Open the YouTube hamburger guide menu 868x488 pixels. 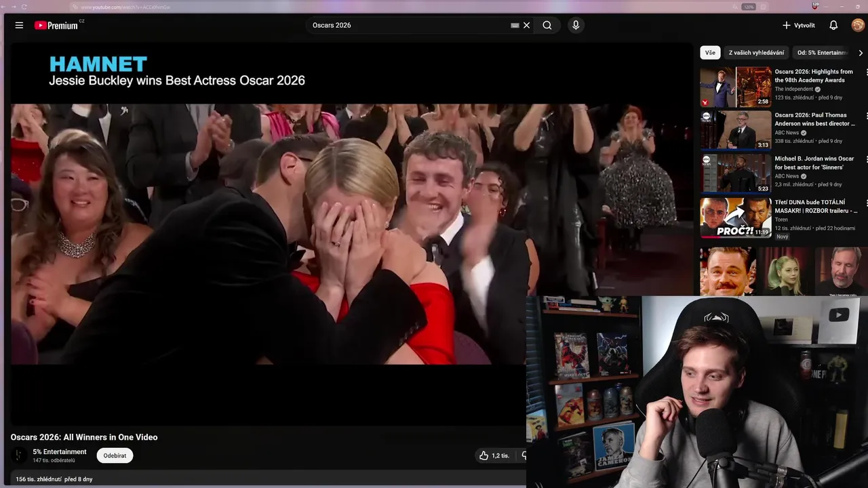coord(19,25)
